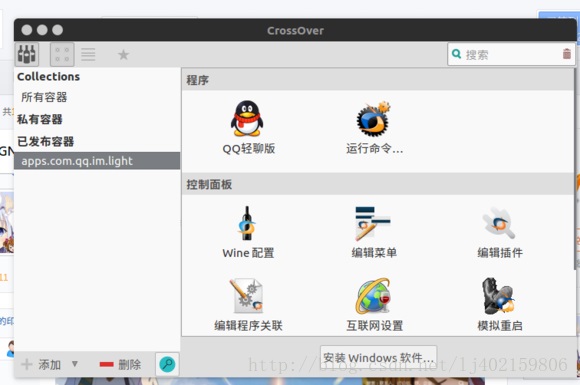Switch to icon grid view
This screenshot has height=385, width=580.
(x=62, y=54)
